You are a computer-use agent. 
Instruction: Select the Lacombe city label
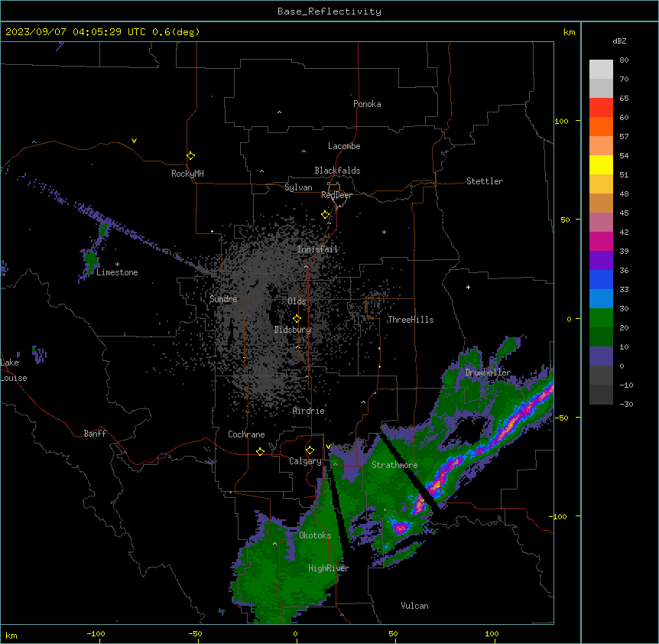click(344, 146)
